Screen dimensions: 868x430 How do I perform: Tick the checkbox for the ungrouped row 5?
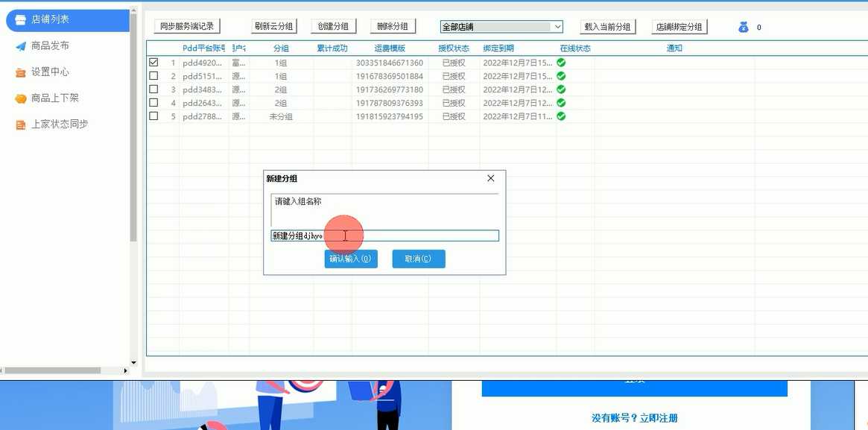153,116
